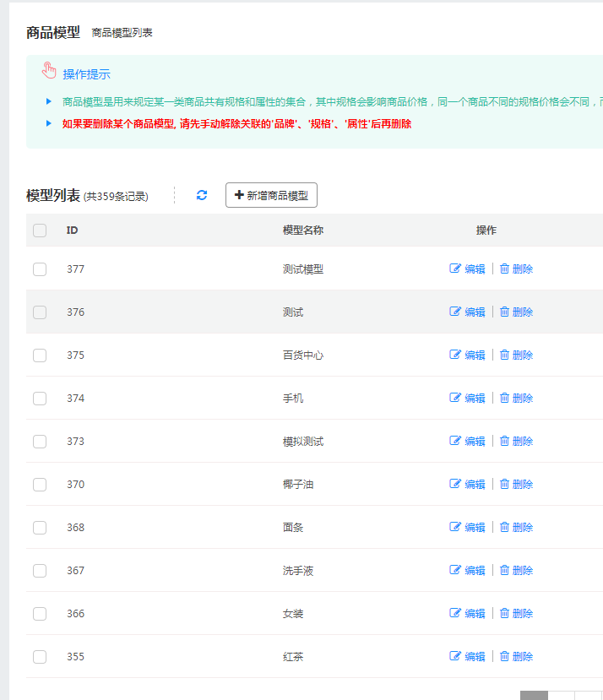Click the 模型名称 column header

click(303, 231)
